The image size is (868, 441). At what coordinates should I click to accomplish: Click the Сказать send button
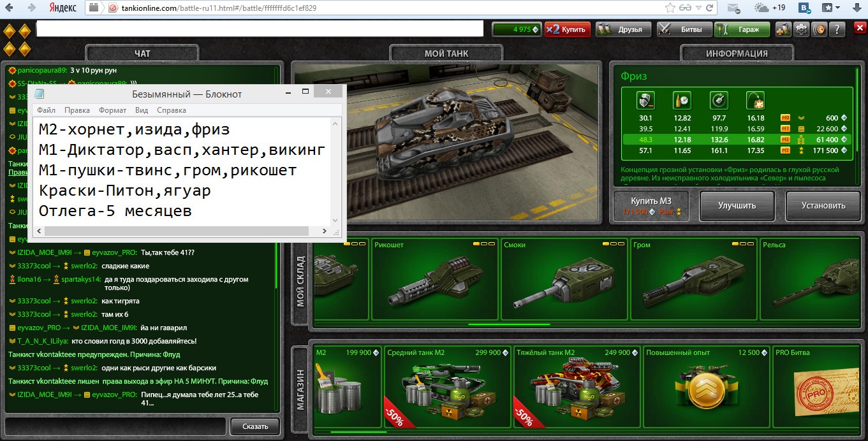(254, 426)
